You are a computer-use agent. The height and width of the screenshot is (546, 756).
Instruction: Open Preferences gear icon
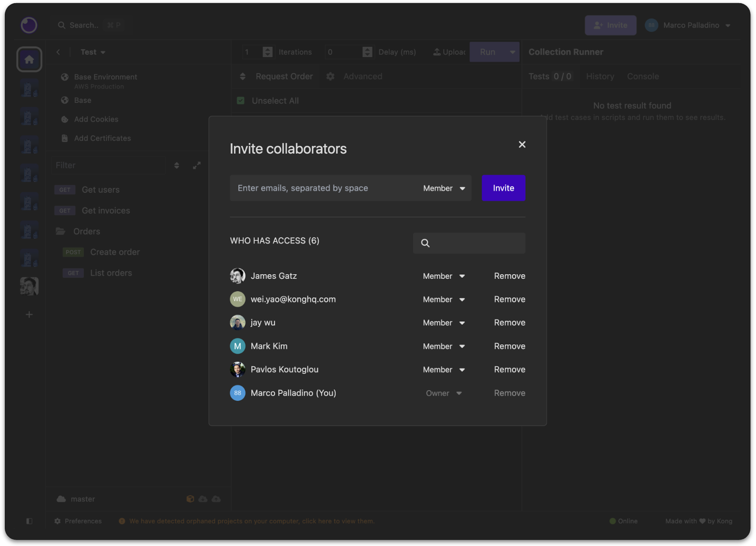[x=58, y=521]
